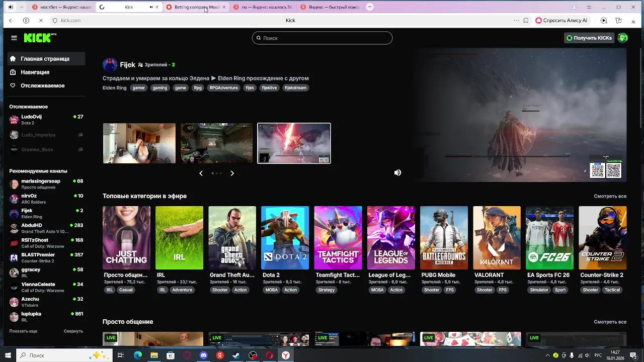644x362 pixels.
Task: Select first carousel thumbnail with woman
Action: [139, 143]
